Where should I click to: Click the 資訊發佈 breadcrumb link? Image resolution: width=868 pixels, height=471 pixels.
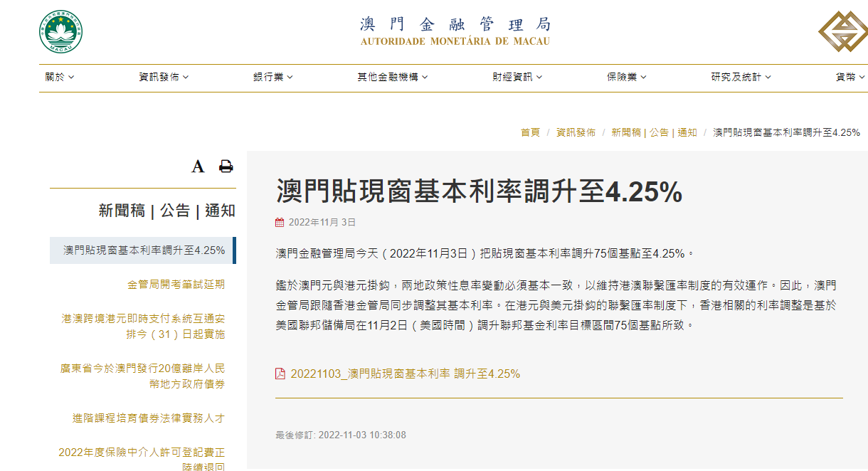click(576, 132)
